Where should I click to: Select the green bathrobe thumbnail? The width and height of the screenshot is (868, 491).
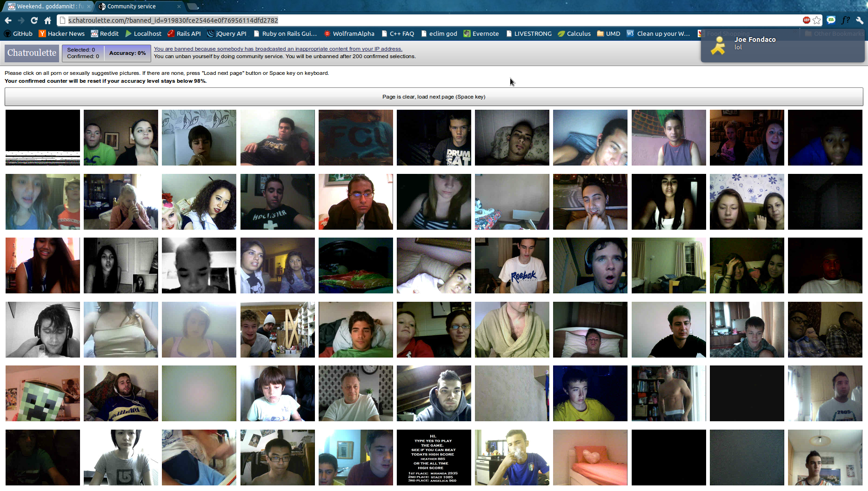512,330
